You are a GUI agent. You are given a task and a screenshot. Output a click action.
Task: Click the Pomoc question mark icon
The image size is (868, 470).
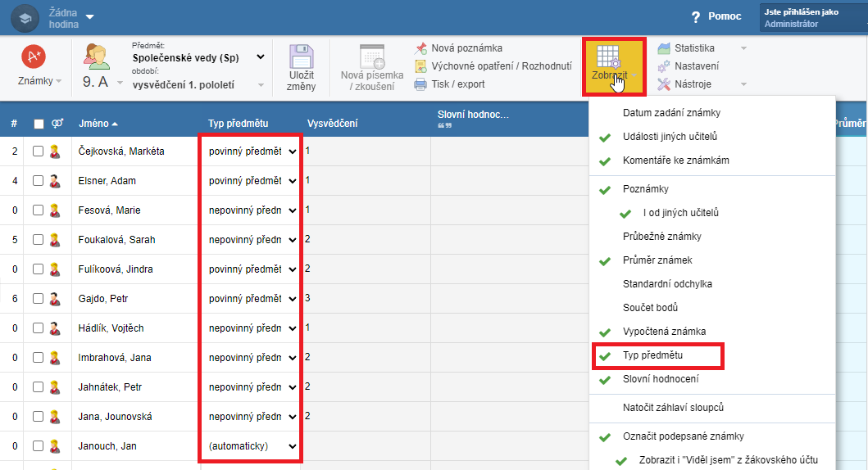[696, 17]
